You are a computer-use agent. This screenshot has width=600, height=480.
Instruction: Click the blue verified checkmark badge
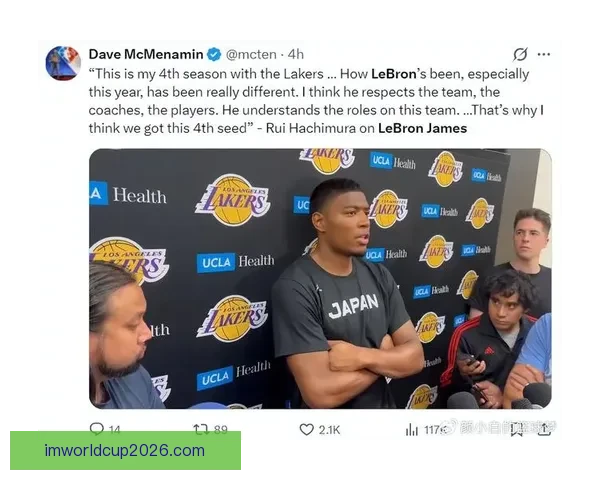pyautogui.click(x=214, y=54)
